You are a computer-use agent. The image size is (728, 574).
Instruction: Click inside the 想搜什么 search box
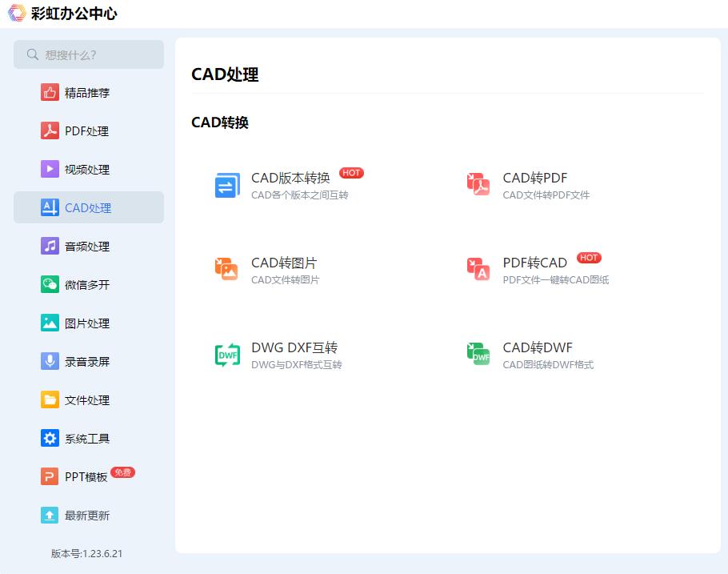tap(88, 54)
